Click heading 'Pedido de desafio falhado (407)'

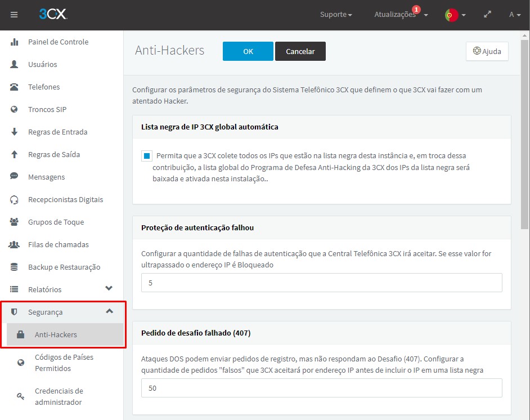(x=196, y=333)
